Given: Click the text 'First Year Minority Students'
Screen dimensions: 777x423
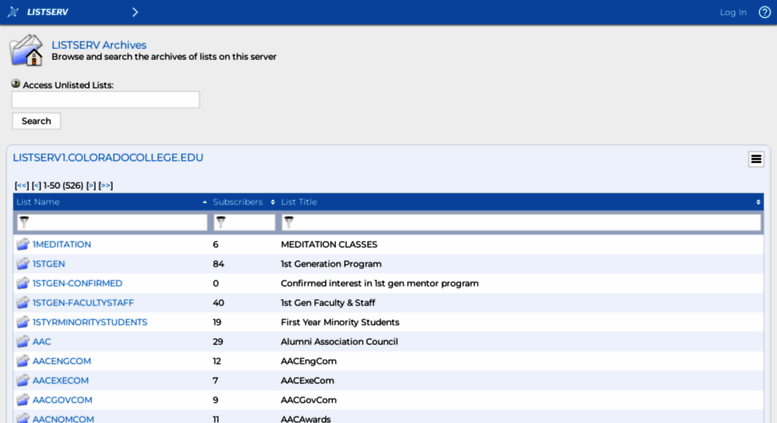Looking at the screenshot, I should 340,322.
